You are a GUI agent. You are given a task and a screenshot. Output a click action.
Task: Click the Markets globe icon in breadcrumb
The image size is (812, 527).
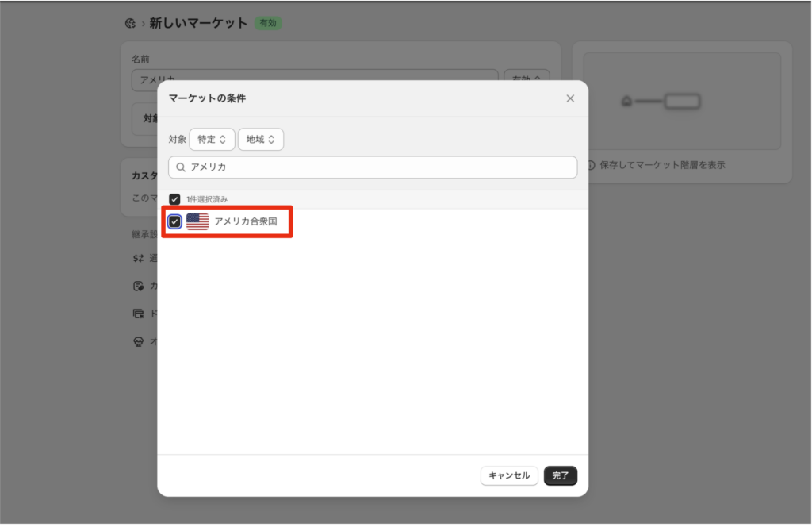point(131,24)
